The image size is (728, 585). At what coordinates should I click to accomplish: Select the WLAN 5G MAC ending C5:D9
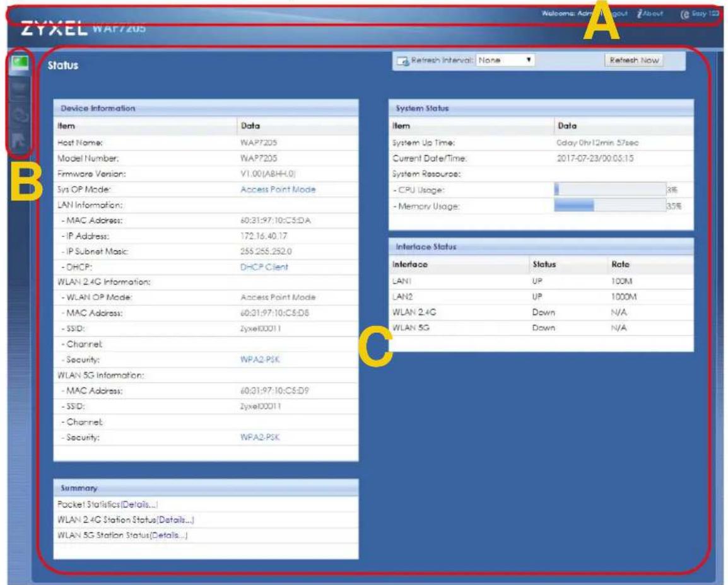[x=274, y=391]
